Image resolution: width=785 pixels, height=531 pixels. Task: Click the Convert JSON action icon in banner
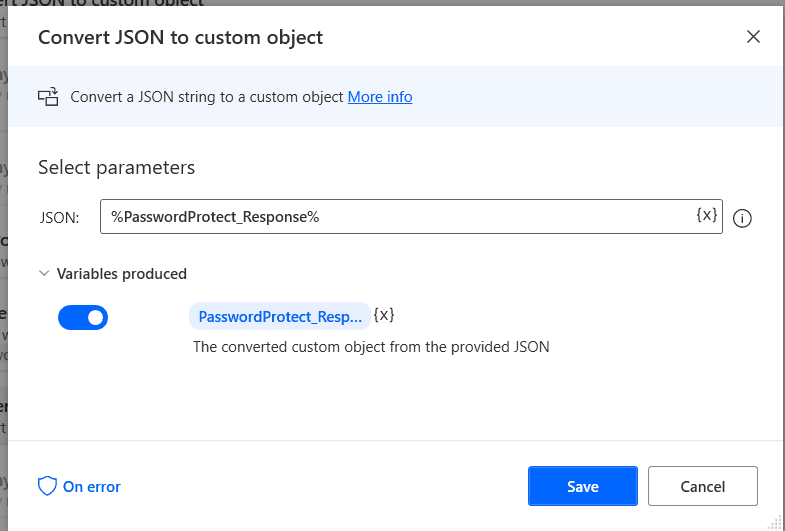click(x=48, y=97)
